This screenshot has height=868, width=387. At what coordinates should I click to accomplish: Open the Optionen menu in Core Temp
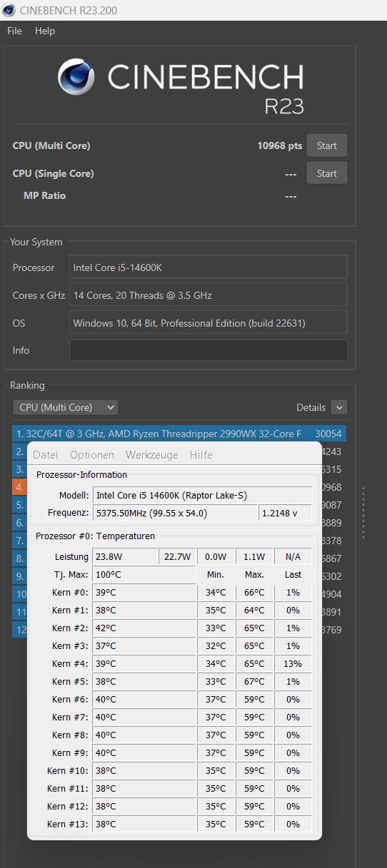pyautogui.click(x=92, y=455)
